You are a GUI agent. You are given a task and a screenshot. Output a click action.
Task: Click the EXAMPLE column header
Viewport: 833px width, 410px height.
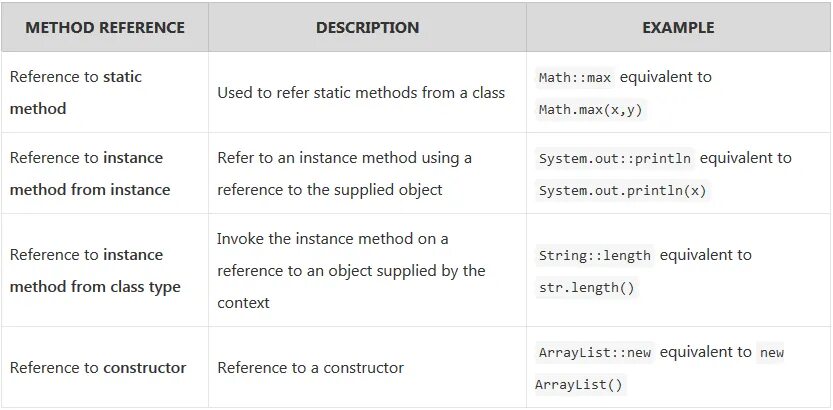678,28
